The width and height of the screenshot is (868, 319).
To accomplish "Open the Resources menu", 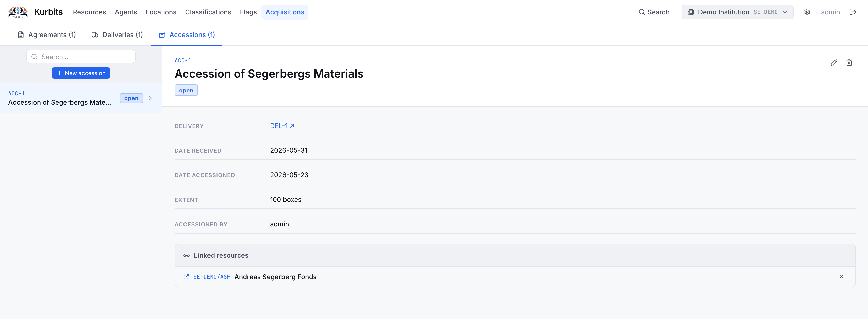I will (89, 12).
